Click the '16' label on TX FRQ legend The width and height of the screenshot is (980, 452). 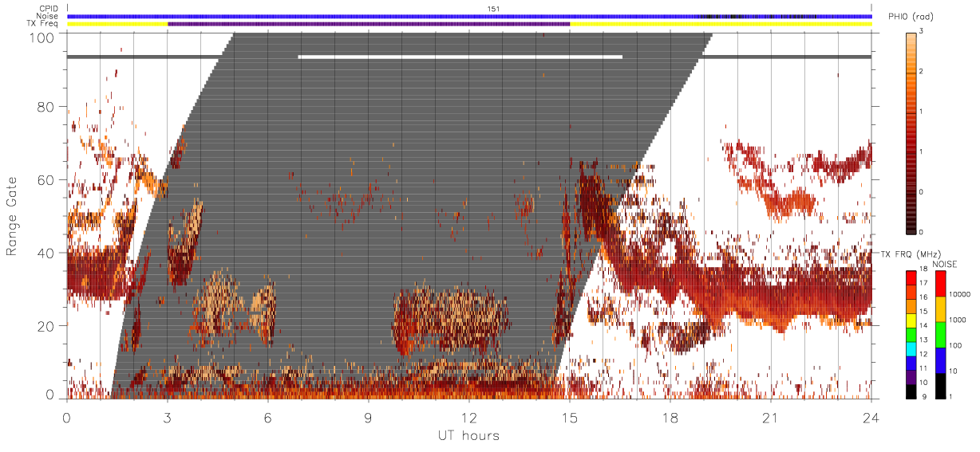(x=923, y=297)
